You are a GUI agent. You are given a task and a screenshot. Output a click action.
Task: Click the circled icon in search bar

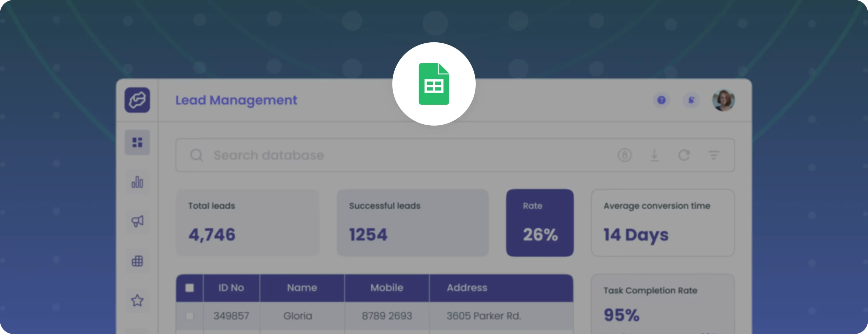coord(625,155)
